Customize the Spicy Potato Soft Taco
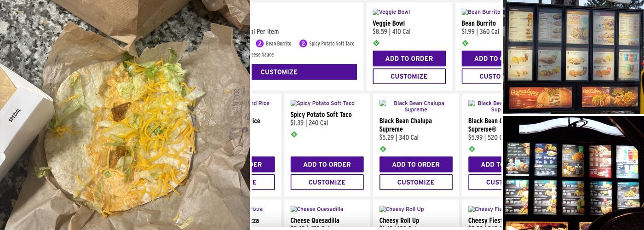644x230 pixels. click(x=327, y=182)
